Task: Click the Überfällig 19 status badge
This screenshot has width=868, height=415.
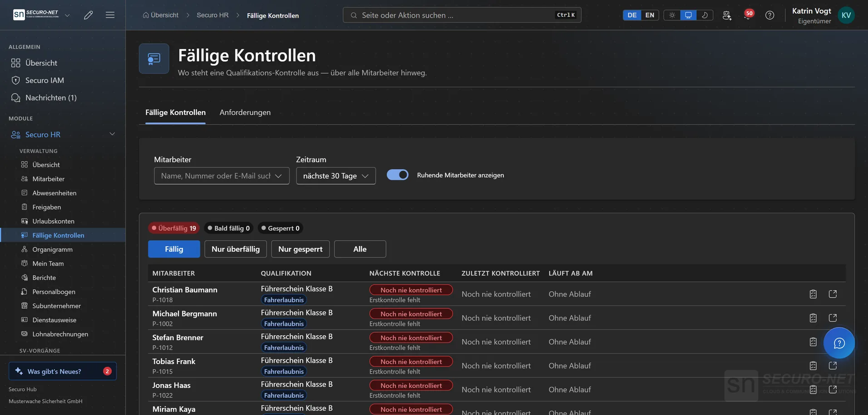Action: [174, 228]
